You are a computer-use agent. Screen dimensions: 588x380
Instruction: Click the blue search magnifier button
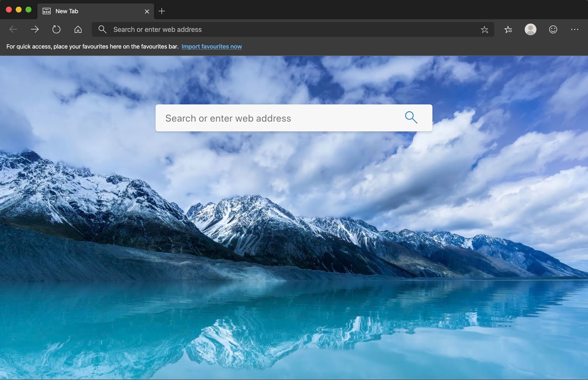pos(411,117)
